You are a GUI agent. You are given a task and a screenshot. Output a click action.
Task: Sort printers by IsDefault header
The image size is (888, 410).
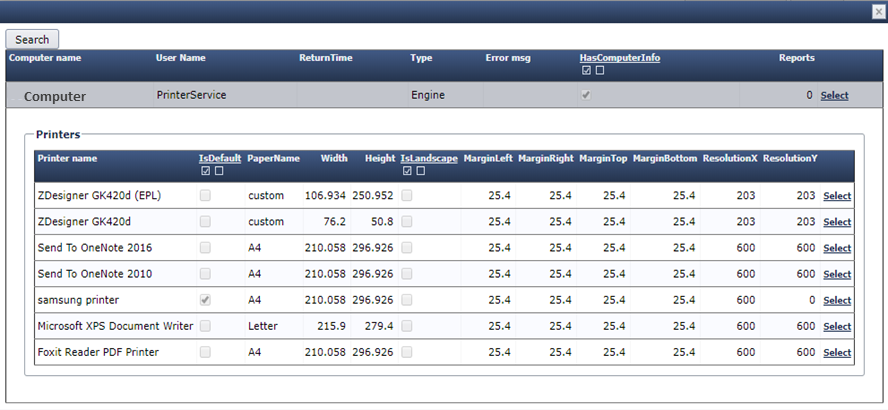point(220,159)
